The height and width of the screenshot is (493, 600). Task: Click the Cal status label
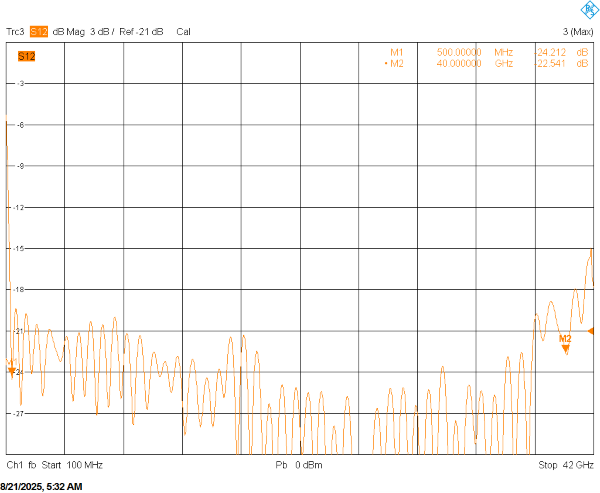click(x=184, y=32)
